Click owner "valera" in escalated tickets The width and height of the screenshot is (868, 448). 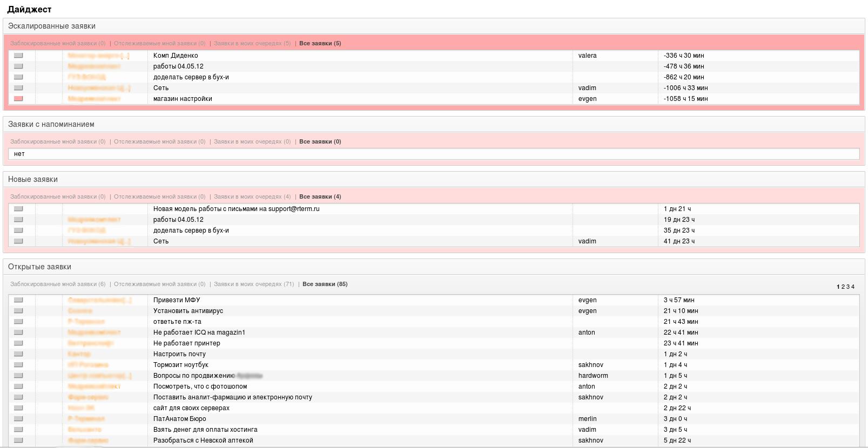click(588, 56)
